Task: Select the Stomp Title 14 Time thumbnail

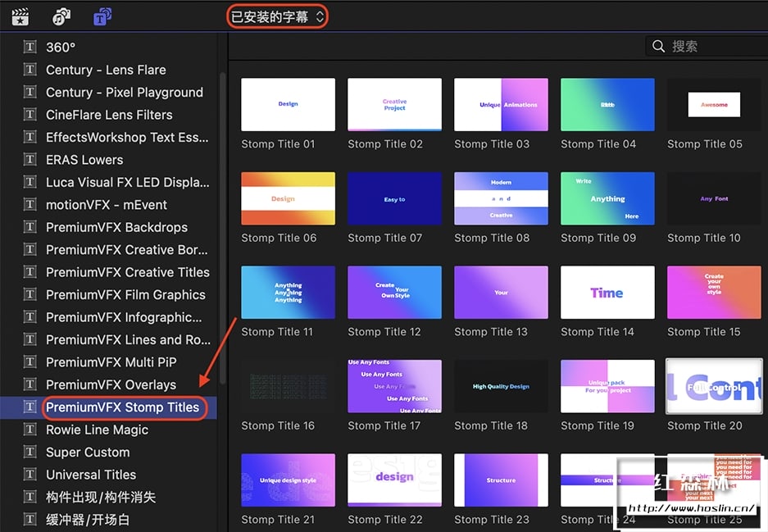Action: point(607,293)
